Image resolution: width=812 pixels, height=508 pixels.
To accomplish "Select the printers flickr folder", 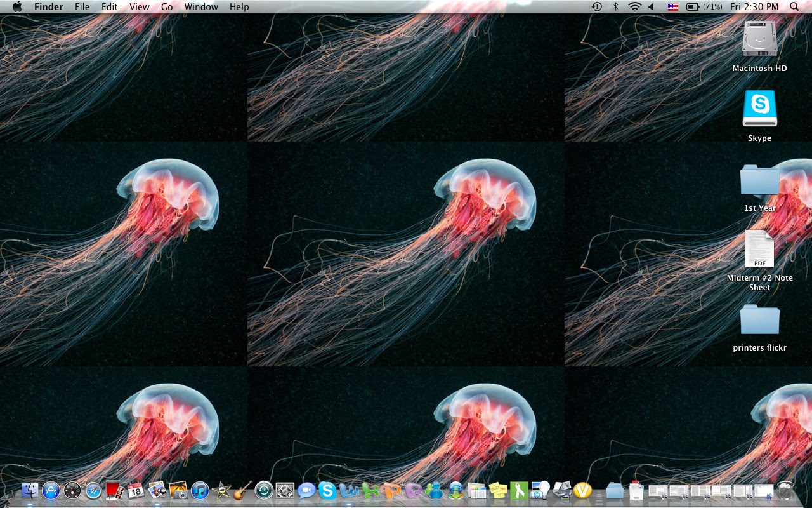I will [760, 319].
